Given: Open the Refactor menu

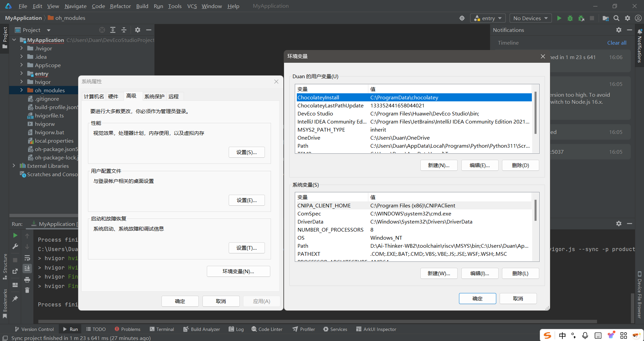Looking at the screenshot, I should (120, 6).
